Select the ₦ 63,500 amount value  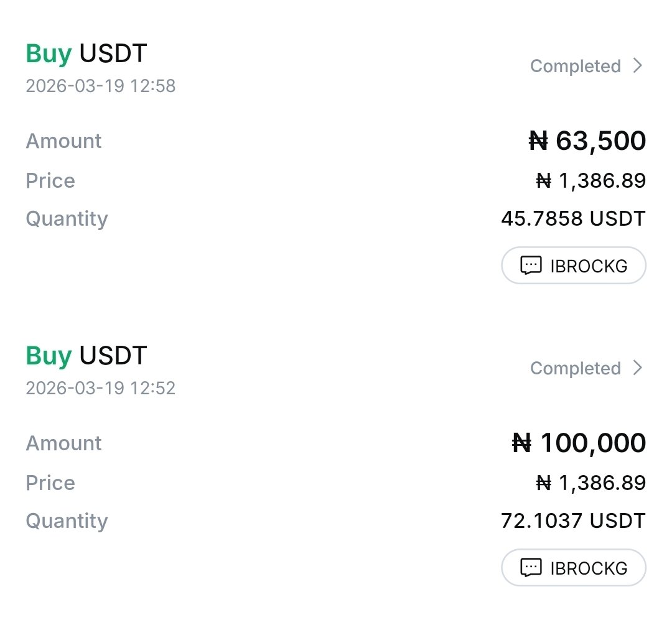click(587, 141)
